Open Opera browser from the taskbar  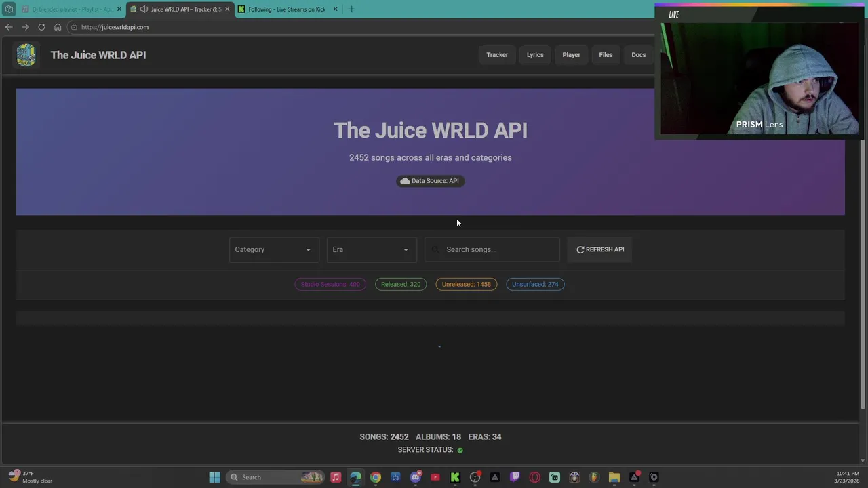534,477
